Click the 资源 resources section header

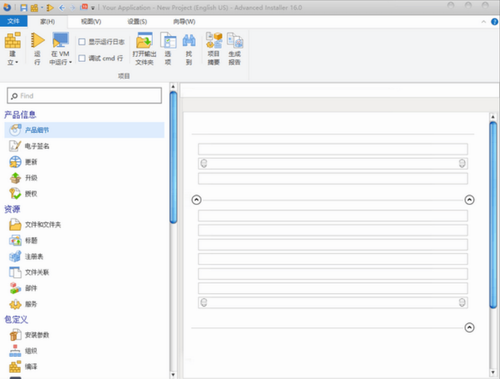(12, 209)
